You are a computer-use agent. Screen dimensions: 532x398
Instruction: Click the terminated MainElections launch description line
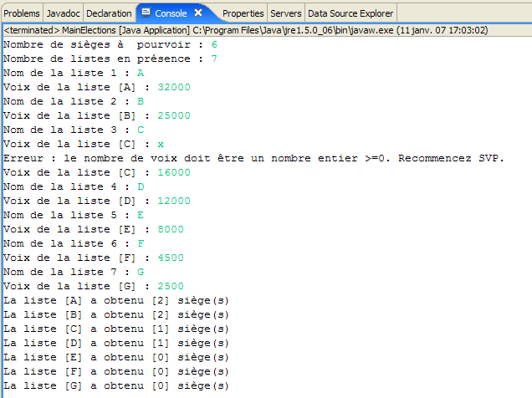pyautogui.click(x=246, y=30)
